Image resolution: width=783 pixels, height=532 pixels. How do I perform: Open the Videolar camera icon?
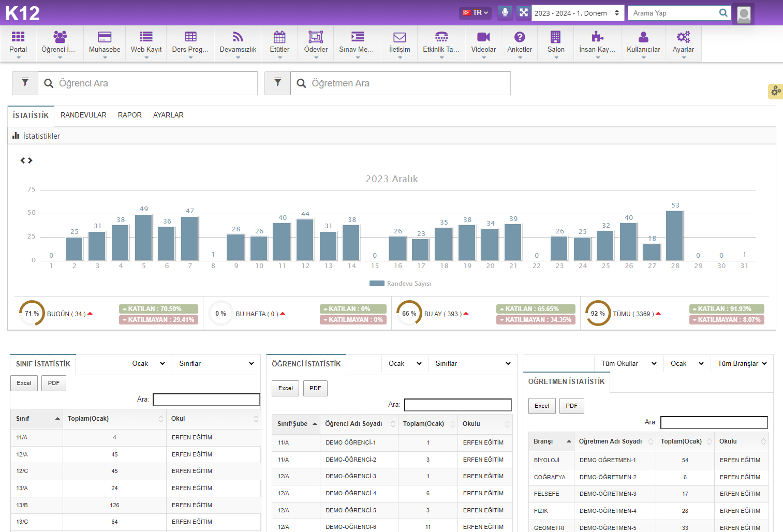(483, 37)
